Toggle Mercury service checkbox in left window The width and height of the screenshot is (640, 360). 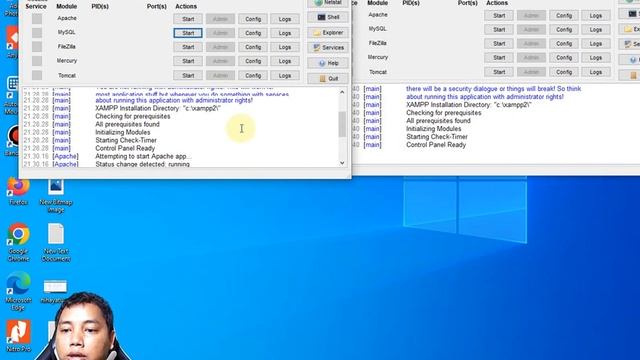coord(37,61)
